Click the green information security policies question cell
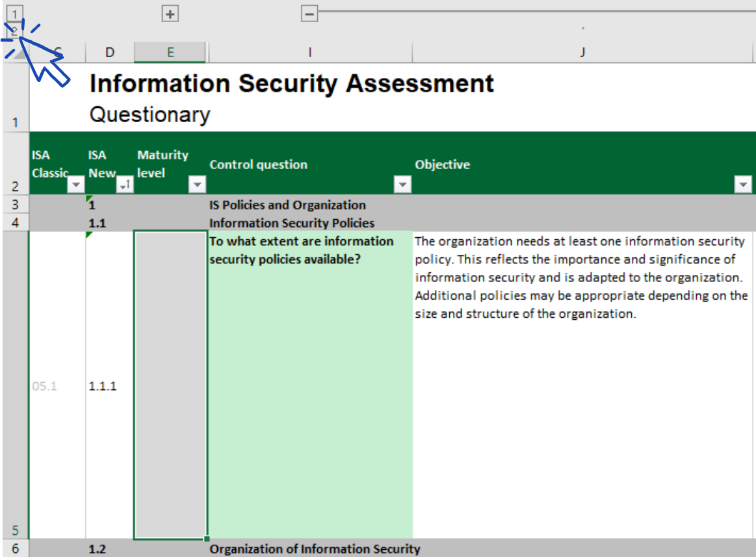Image resolution: width=756 pixels, height=557 pixels. point(309,385)
